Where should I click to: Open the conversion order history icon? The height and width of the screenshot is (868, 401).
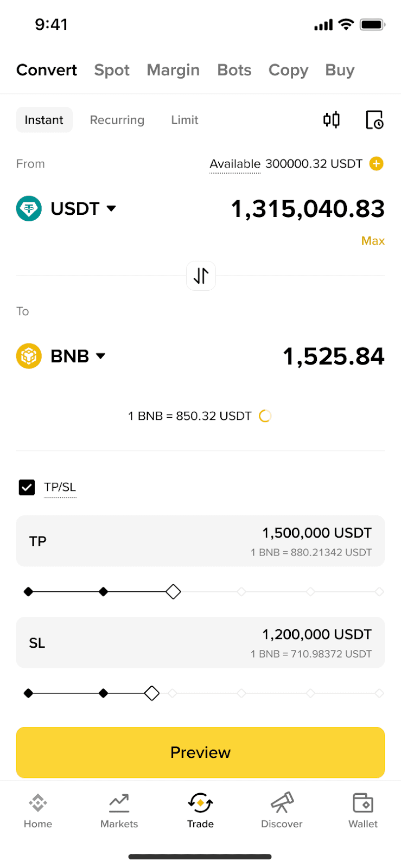[374, 120]
